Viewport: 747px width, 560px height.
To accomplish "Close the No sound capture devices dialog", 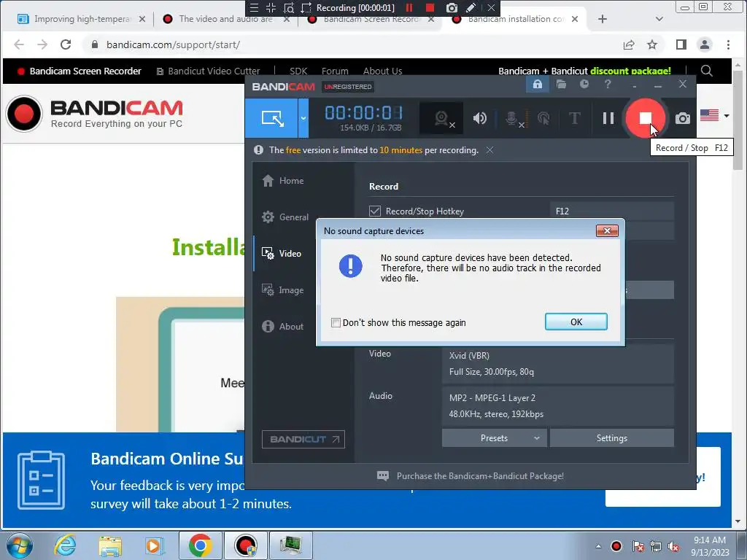I will tap(607, 231).
